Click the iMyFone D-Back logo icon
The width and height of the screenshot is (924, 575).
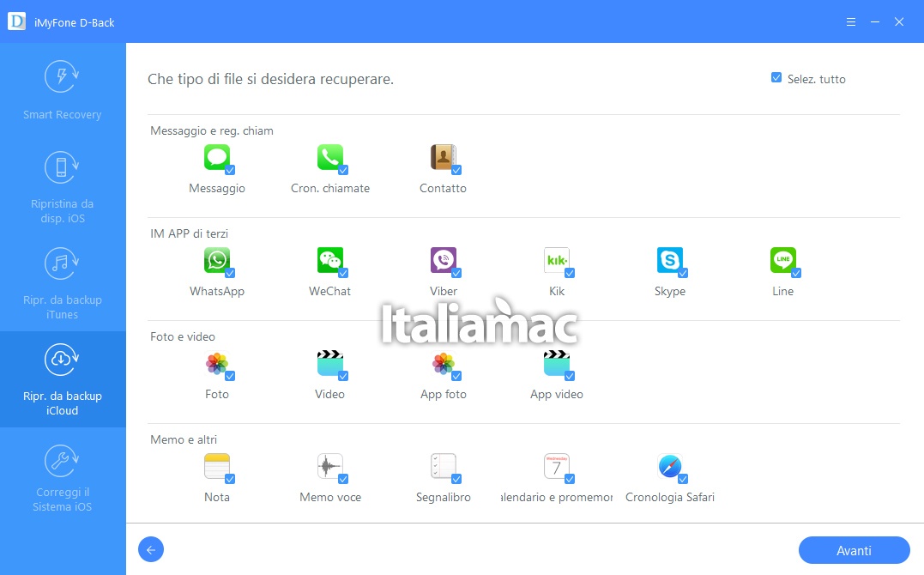pos(16,21)
